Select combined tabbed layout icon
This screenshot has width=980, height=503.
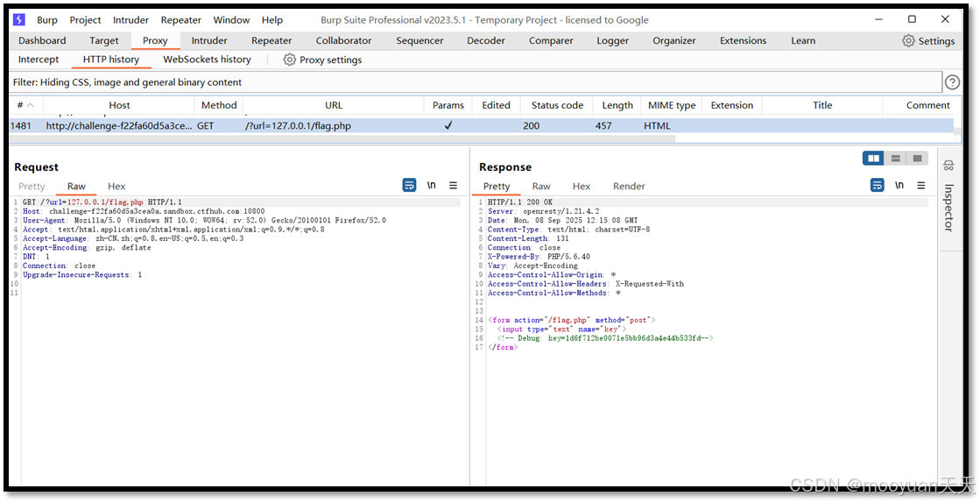coord(917,159)
